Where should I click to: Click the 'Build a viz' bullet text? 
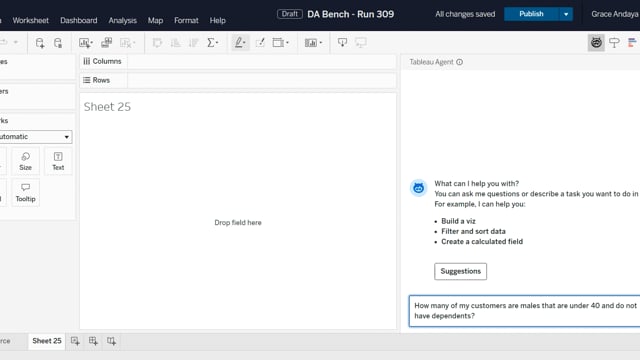coord(458,221)
